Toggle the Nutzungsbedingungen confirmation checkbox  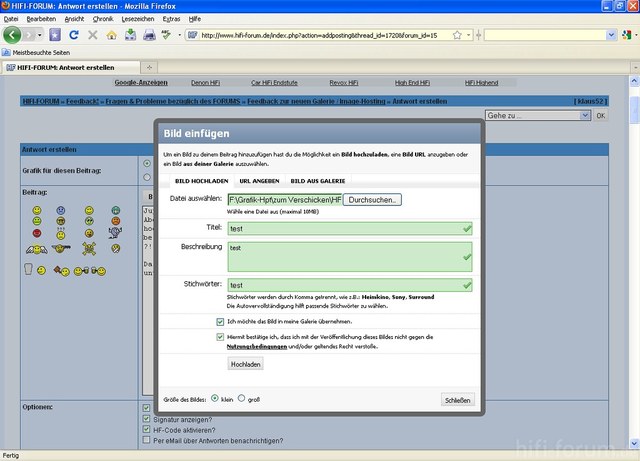tap(220, 337)
